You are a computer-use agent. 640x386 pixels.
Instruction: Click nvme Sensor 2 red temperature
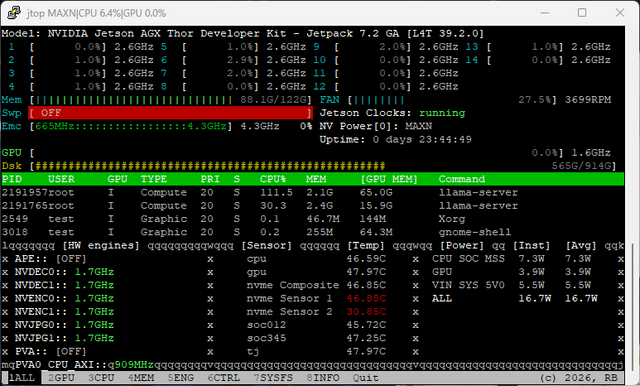pos(366,312)
